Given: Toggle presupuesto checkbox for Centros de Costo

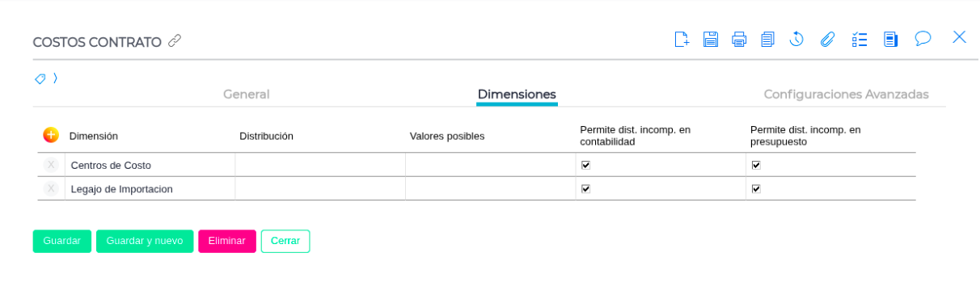Looking at the screenshot, I should 756,165.
